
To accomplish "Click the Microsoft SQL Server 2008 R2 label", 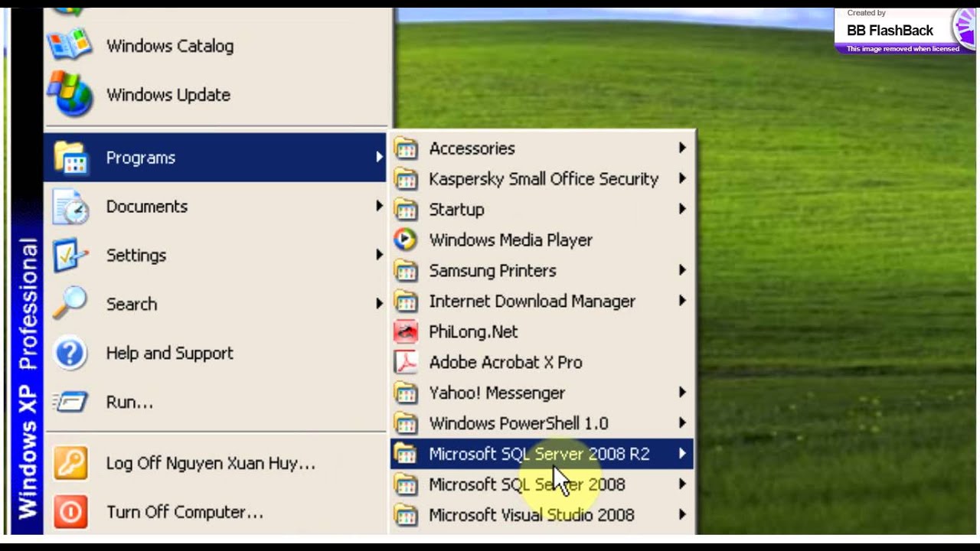I will click(539, 455).
